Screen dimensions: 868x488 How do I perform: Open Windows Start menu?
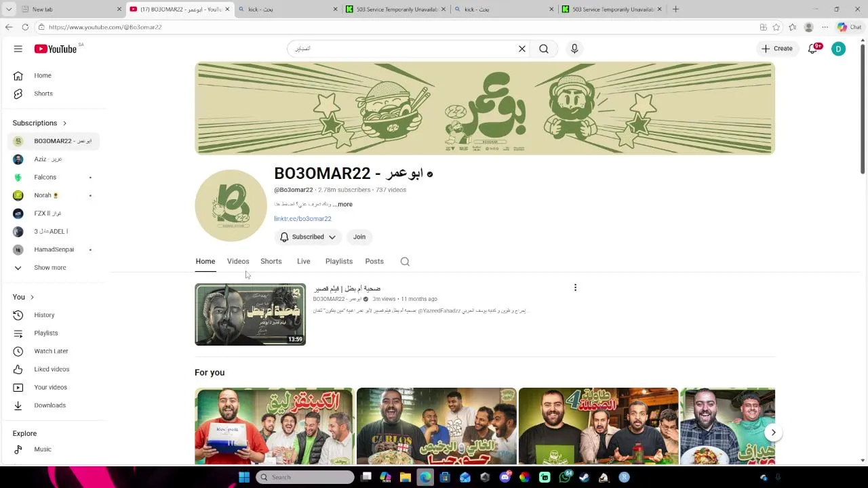pyautogui.click(x=244, y=477)
